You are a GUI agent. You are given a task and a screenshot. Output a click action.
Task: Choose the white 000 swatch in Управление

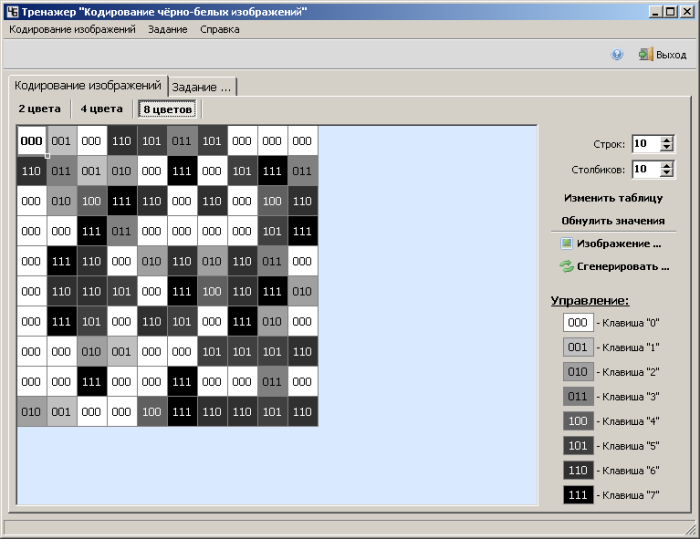click(x=577, y=323)
